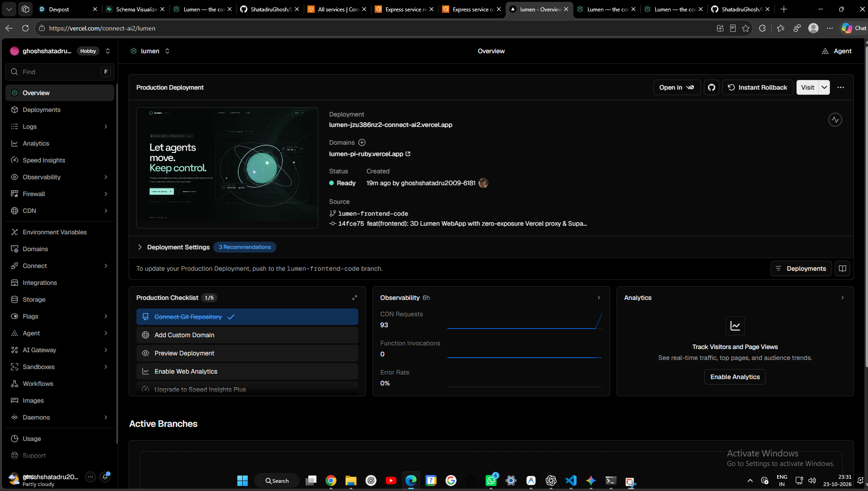The width and height of the screenshot is (868, 491).
Task: Select the Add Custom Domain checklist item
Action: tap(247, 335)
